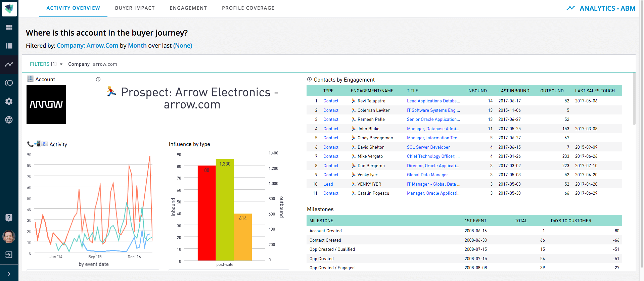
Task: Click the building icon next to Account
Action: pyautogui.click(x=30, y=79)
